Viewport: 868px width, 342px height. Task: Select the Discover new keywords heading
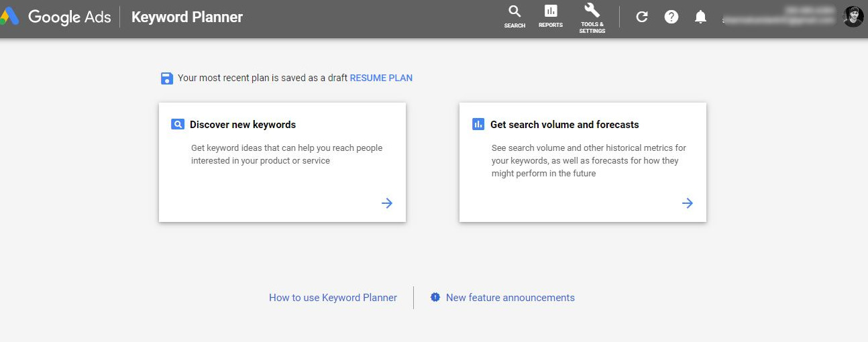click(x=243, y=125)
